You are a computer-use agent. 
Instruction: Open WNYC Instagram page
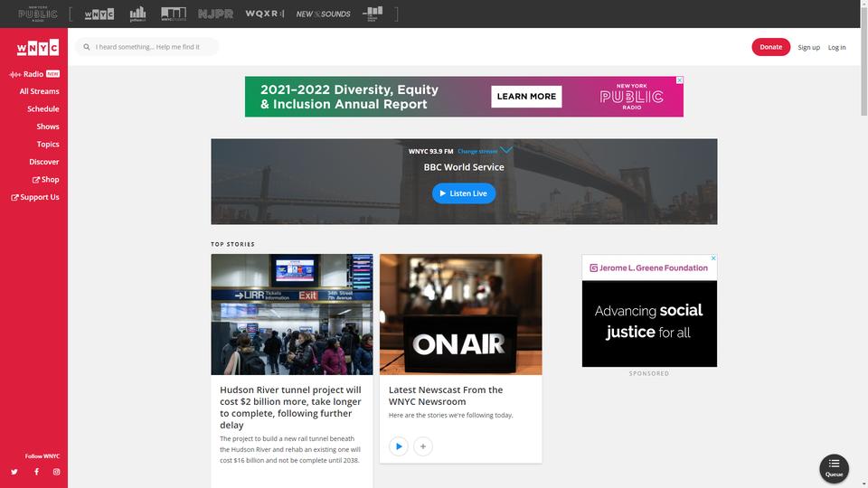pyautogui.click(x=56, y=472)
